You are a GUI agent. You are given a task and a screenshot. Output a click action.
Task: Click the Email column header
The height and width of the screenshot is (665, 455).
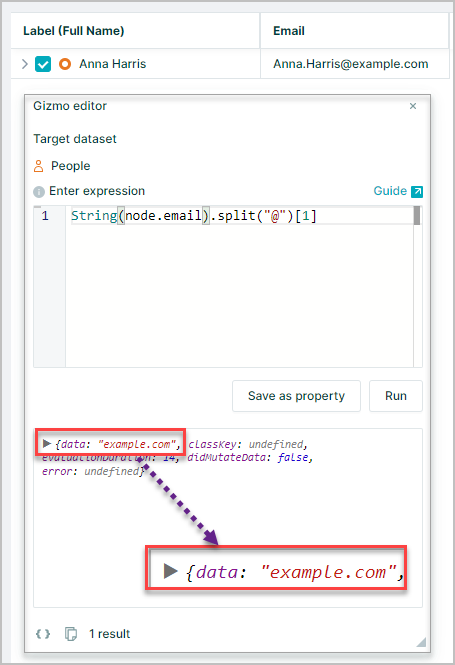click(289, 31)
